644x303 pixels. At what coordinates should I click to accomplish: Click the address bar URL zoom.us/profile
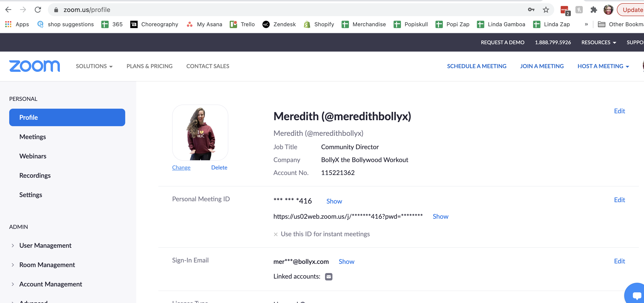tap(87, 10)
